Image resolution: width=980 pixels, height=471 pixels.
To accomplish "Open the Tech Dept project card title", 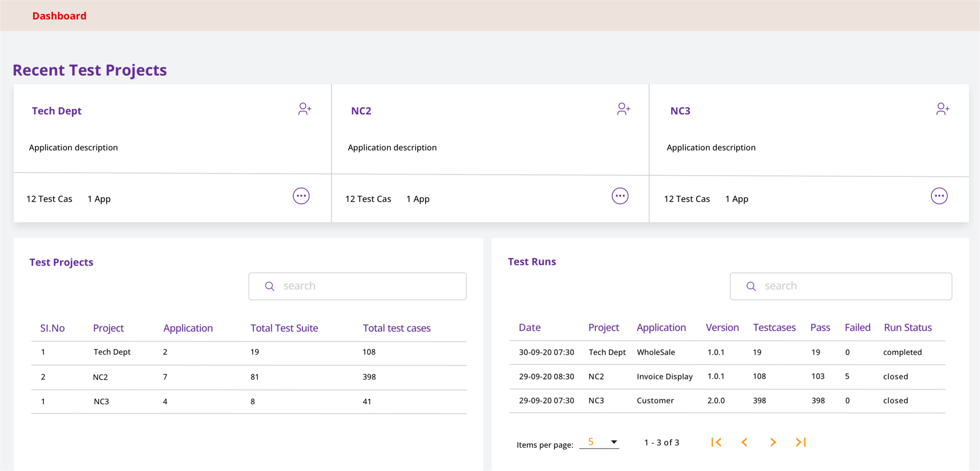I will click(x=56, y=111).
